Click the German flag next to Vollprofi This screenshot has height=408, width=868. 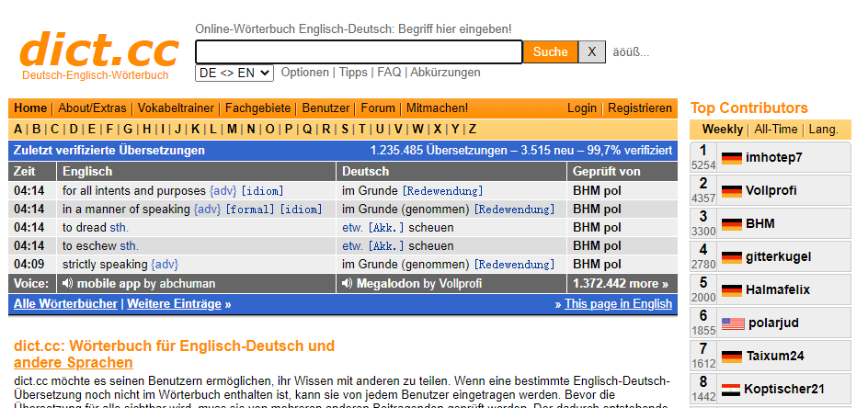click(732, 191)
